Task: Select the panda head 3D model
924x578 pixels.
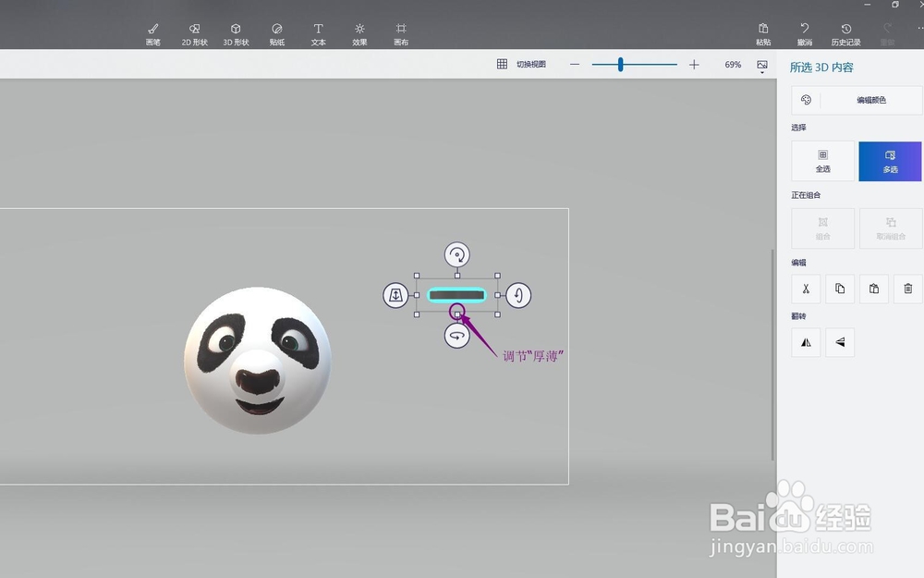Action: click(258, 361)
